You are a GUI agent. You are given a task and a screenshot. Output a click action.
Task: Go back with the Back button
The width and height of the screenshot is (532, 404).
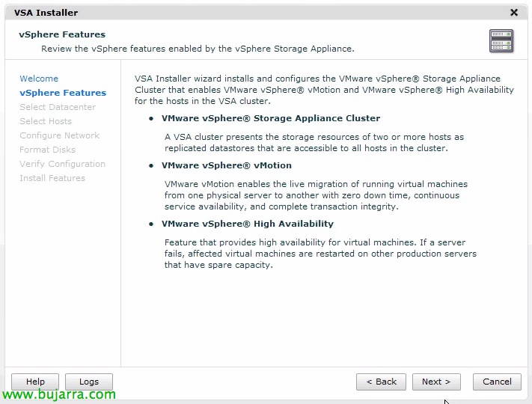(381, 382)
